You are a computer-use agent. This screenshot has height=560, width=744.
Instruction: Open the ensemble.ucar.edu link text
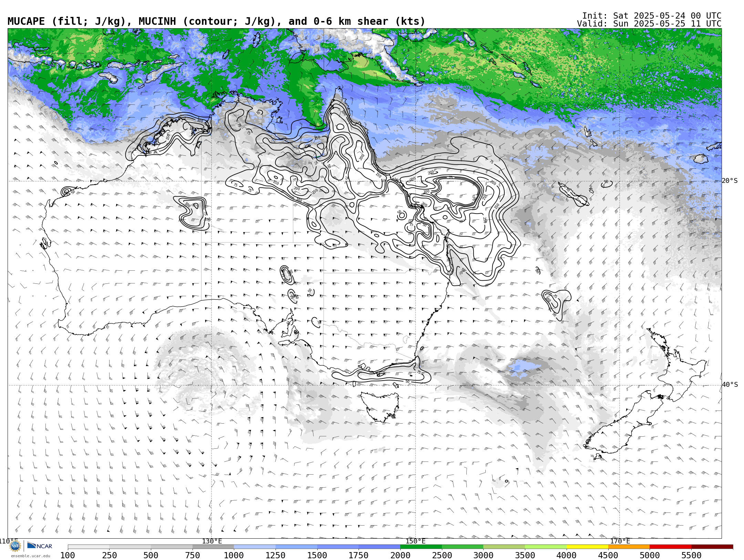(x=30, y=556)
